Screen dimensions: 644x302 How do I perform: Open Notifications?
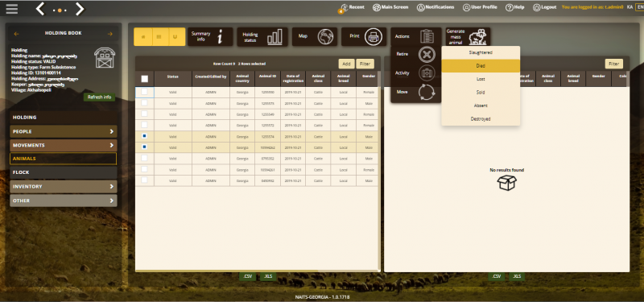436,7
